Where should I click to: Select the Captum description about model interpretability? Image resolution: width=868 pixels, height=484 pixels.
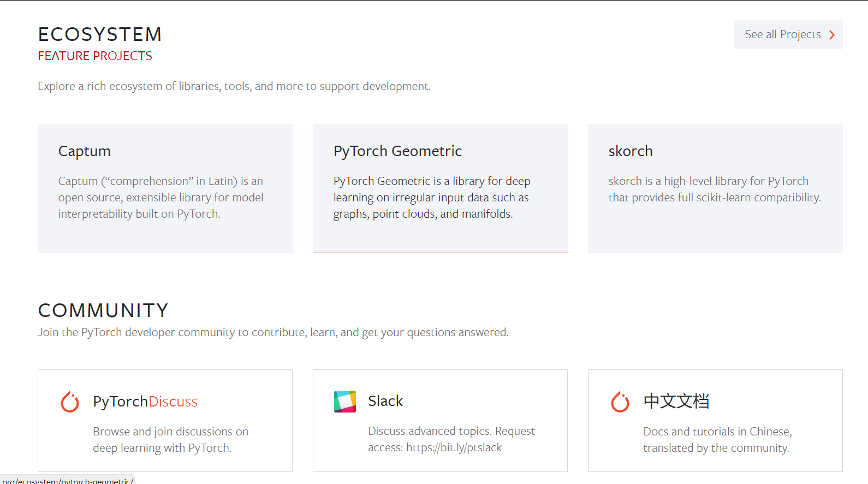161,198
